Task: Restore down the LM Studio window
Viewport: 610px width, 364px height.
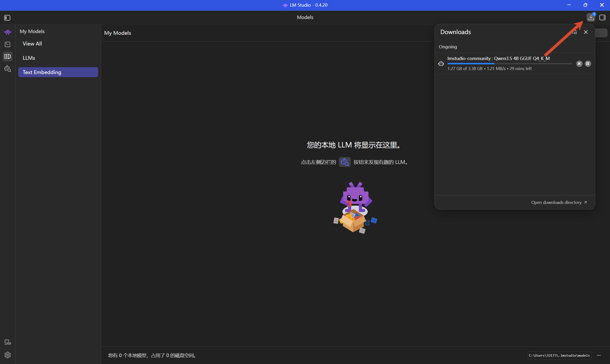Action: click(x=585, y=5)
